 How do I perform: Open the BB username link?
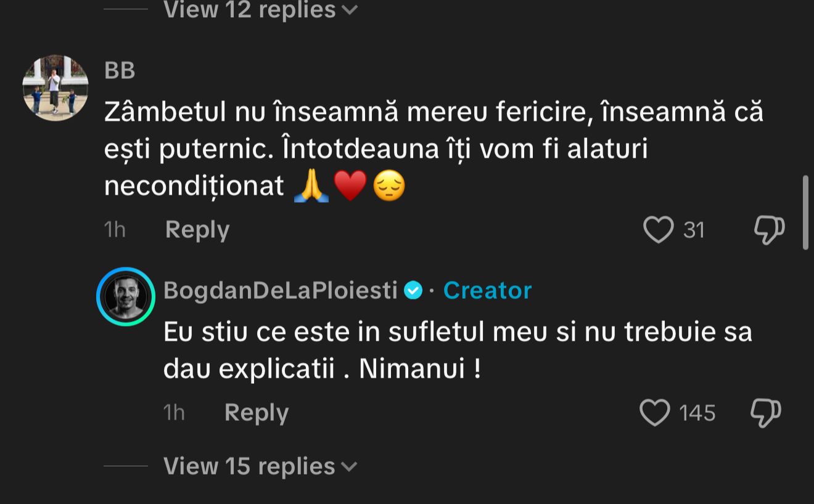120,70
